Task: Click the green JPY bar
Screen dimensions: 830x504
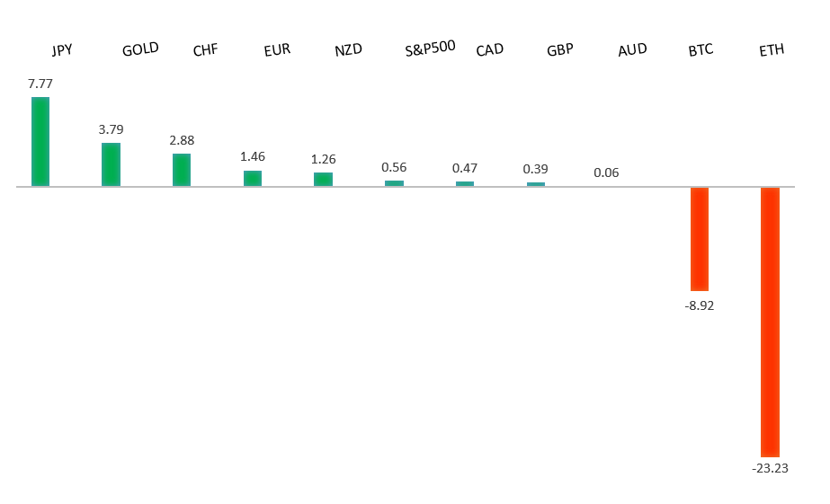Action: 40,141
